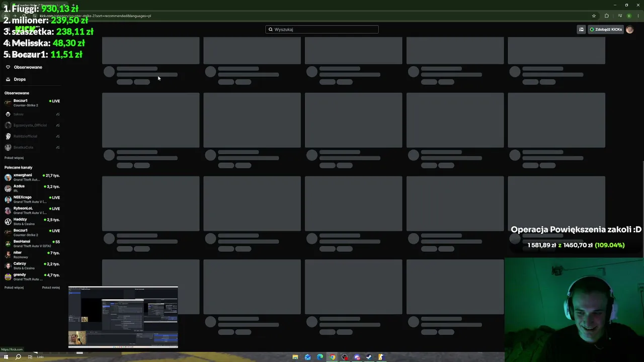Focus the Wyszukaj search field
Screen dimensions: 644x362
322,30
